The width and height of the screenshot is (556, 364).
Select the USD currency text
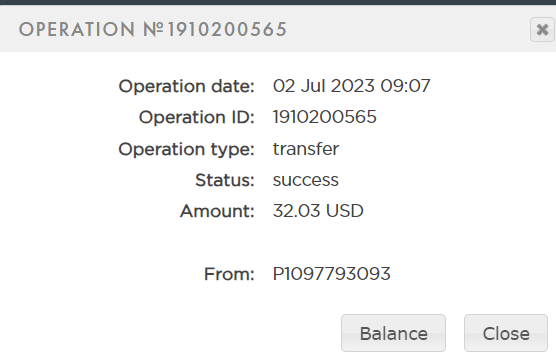(x=345, y=211)
